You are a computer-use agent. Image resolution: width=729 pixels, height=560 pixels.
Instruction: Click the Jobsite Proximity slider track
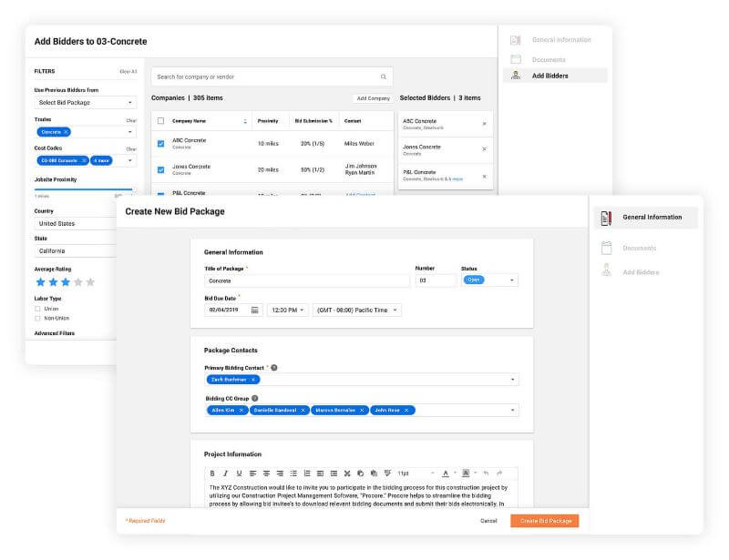point(84,189)
